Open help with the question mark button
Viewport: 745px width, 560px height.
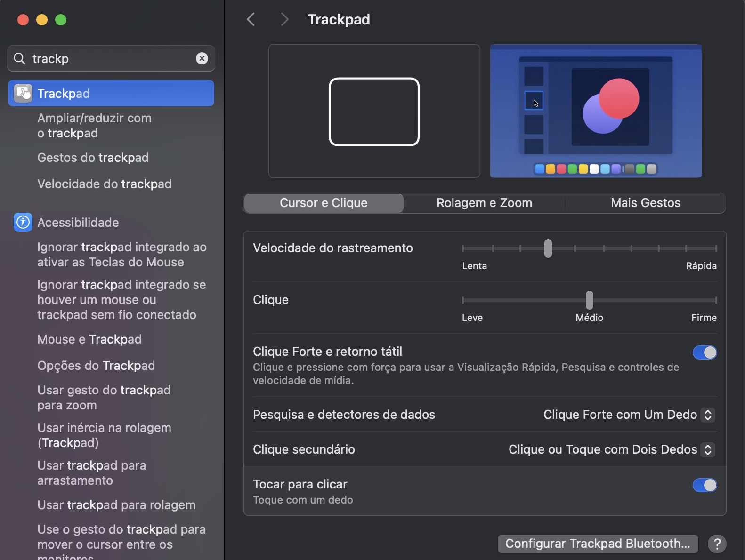(x=717, y=544)
